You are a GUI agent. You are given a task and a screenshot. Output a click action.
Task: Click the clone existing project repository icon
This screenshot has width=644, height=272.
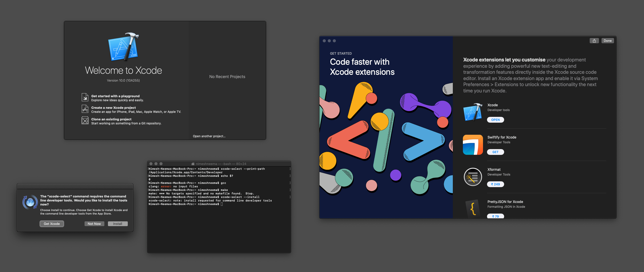85,121
